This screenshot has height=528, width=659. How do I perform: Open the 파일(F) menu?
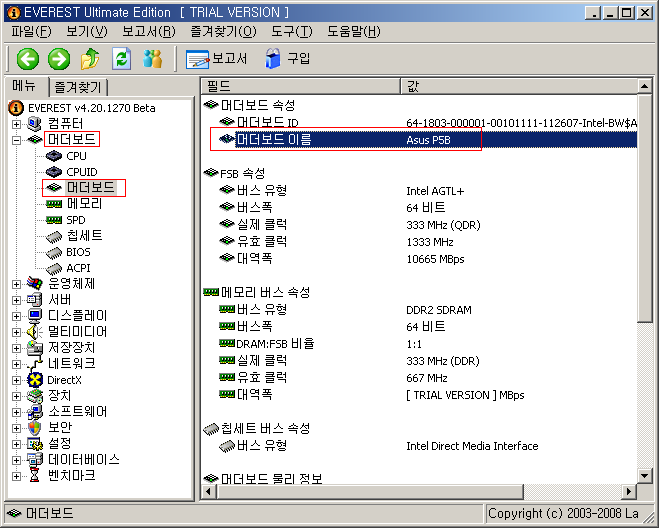pyautogui.click(x=32, y=32)
